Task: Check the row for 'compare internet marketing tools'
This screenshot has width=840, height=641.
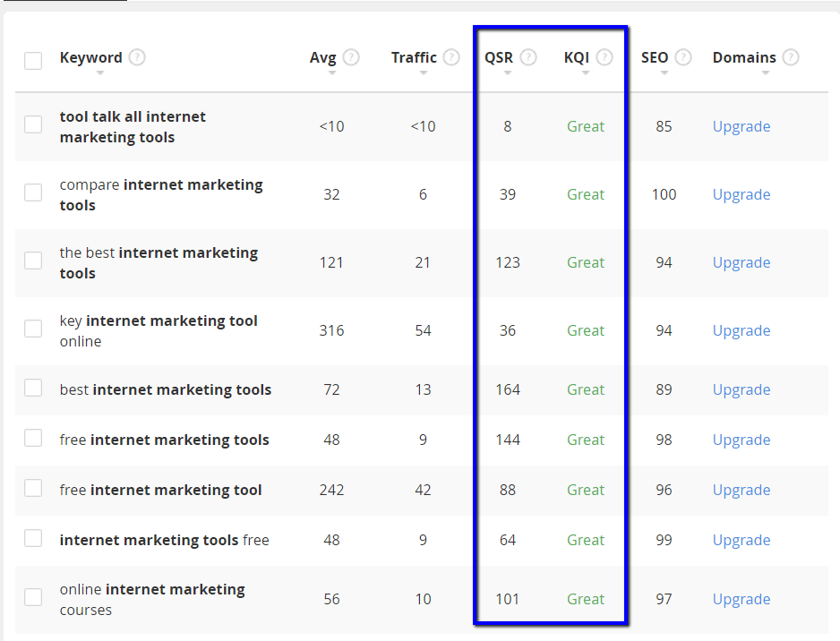Action: [x=33, y=192]
